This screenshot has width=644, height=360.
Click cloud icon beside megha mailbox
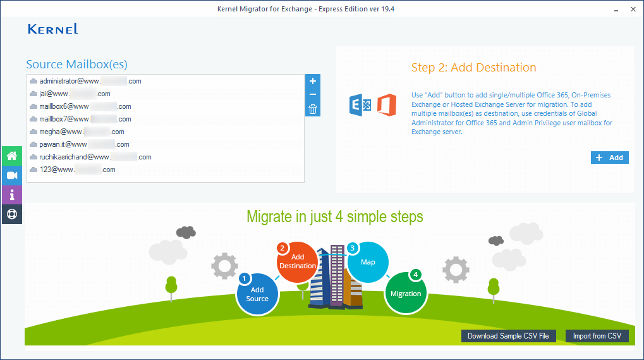coord(33,132)
